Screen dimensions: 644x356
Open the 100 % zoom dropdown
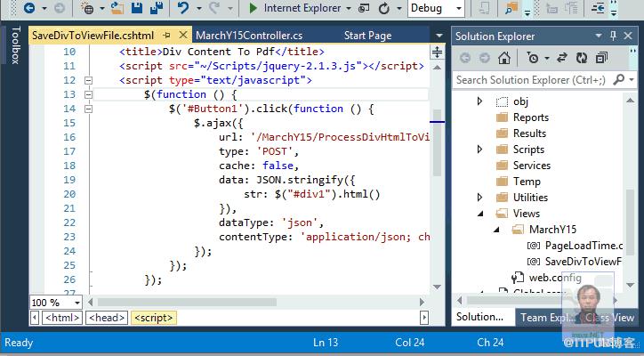[76, 303]
